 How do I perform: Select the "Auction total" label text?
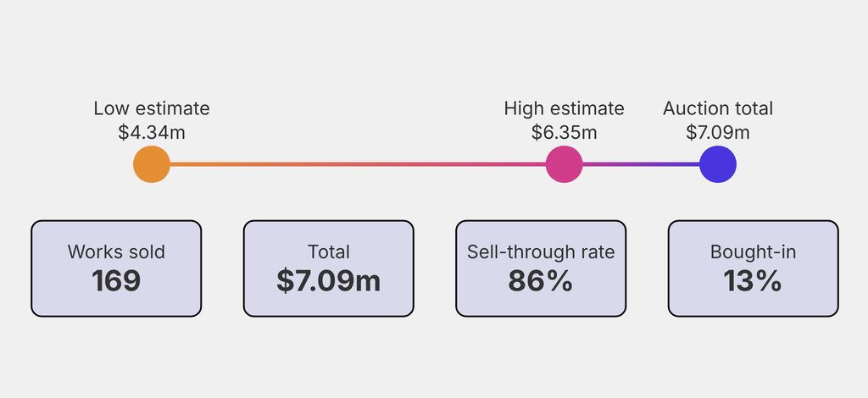718,108
